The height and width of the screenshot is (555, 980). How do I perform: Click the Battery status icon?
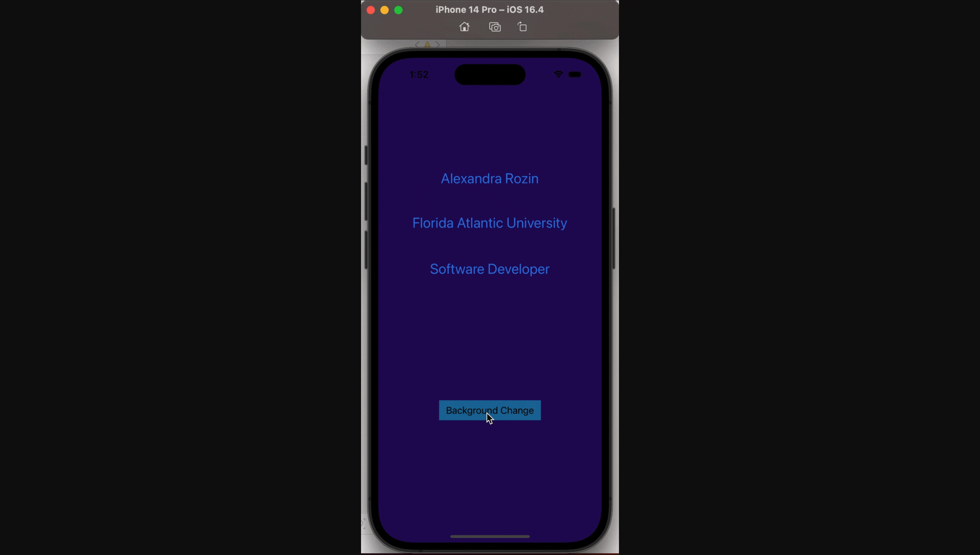click(x=575, y=74)
